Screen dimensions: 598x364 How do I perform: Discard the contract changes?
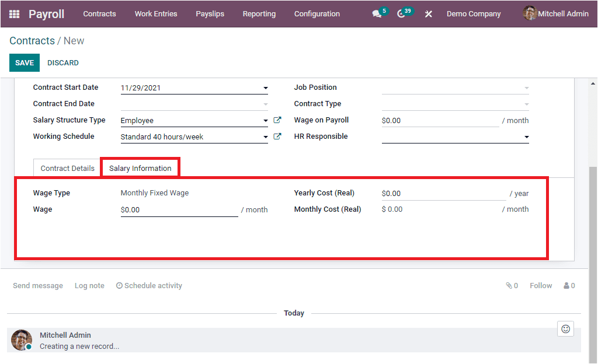[62, 62]
